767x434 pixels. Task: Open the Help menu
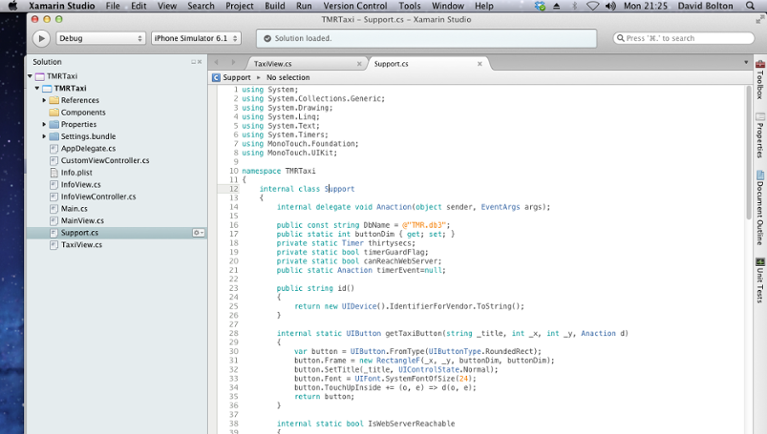[x=484, y=6]
